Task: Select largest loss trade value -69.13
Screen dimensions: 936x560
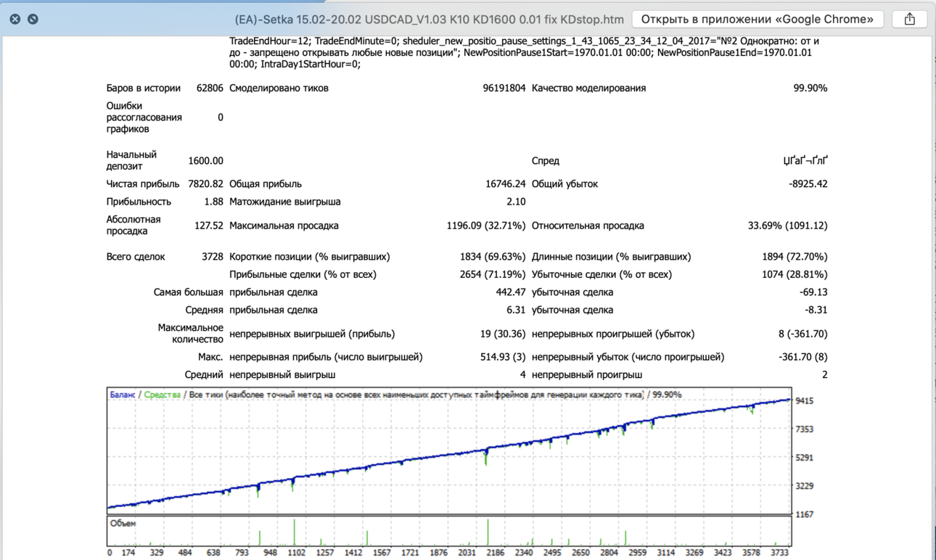Action: coord(813,292)
